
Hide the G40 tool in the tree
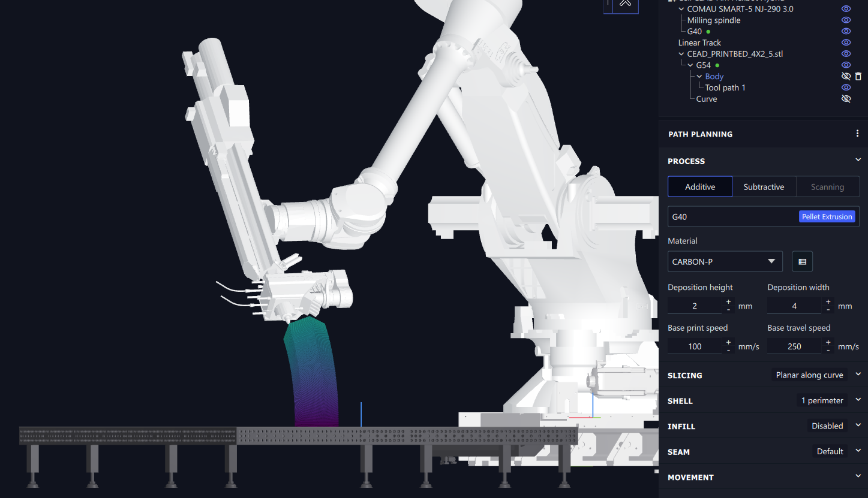[846, 31]
